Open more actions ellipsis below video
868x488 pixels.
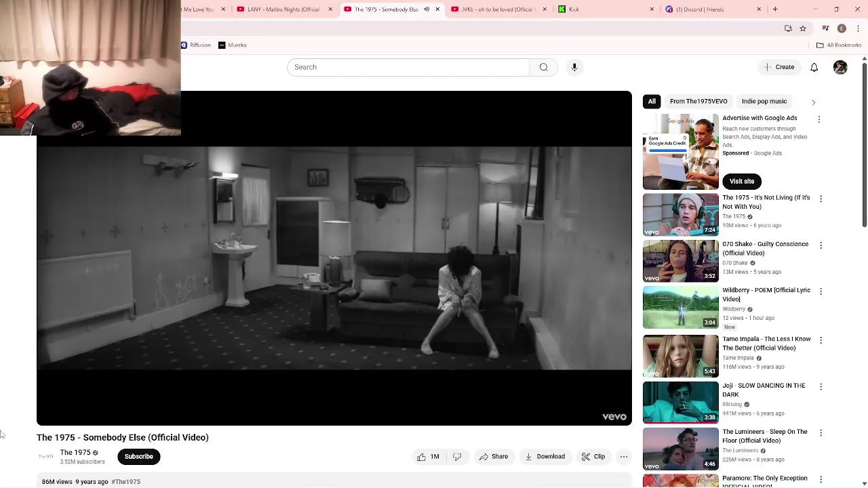624,457
